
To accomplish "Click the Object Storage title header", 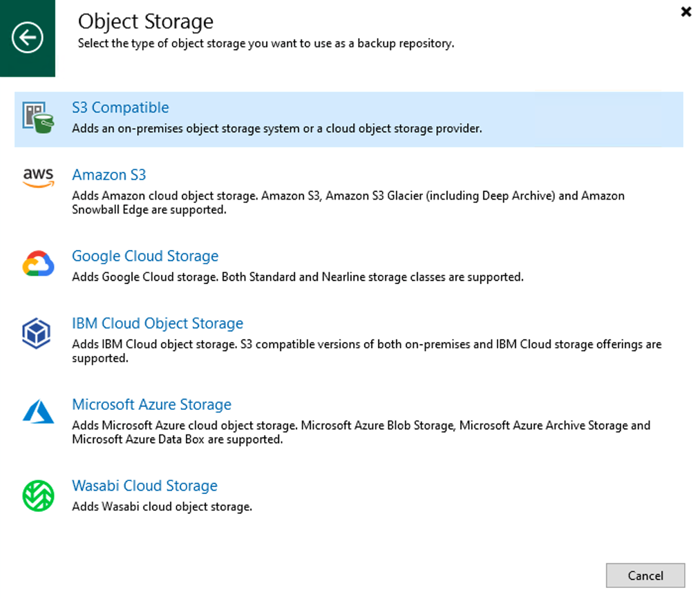I will pyautogui.click(x=145, y=21).
